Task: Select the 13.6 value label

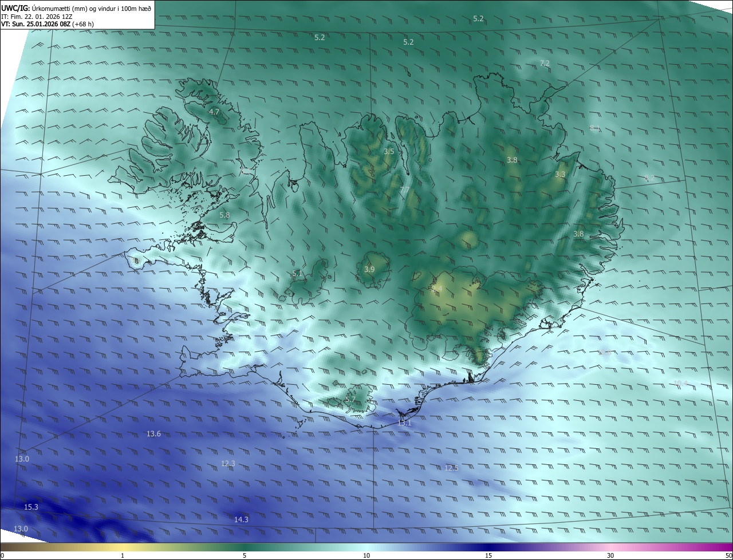Action: (153, 434)
